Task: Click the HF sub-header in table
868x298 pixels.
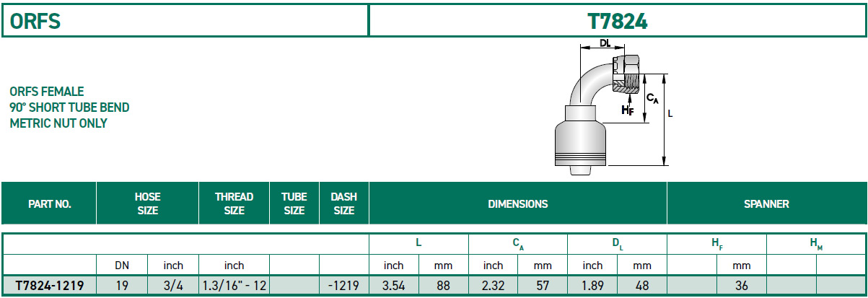Action: tap(716, 245)
